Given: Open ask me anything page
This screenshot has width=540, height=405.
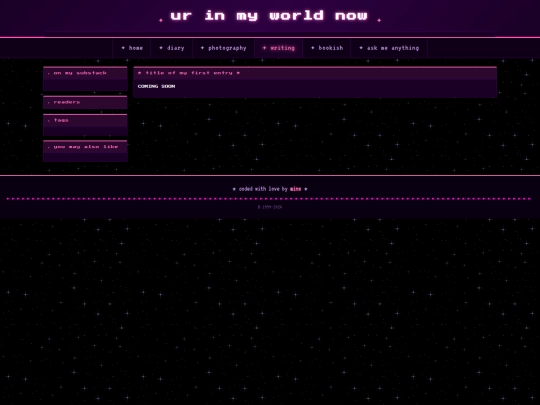Looking at the screenshot, I should coord(389,48).
